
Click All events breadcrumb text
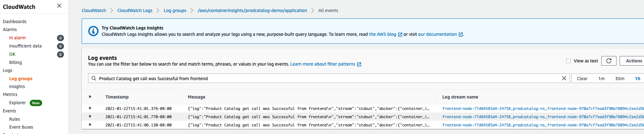(328, 10)
